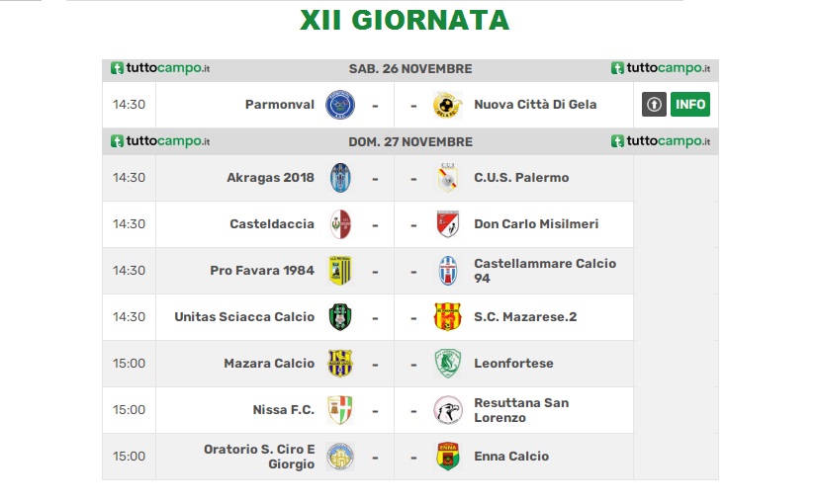Open Unitas Sciacca Calcio team link

244,317
